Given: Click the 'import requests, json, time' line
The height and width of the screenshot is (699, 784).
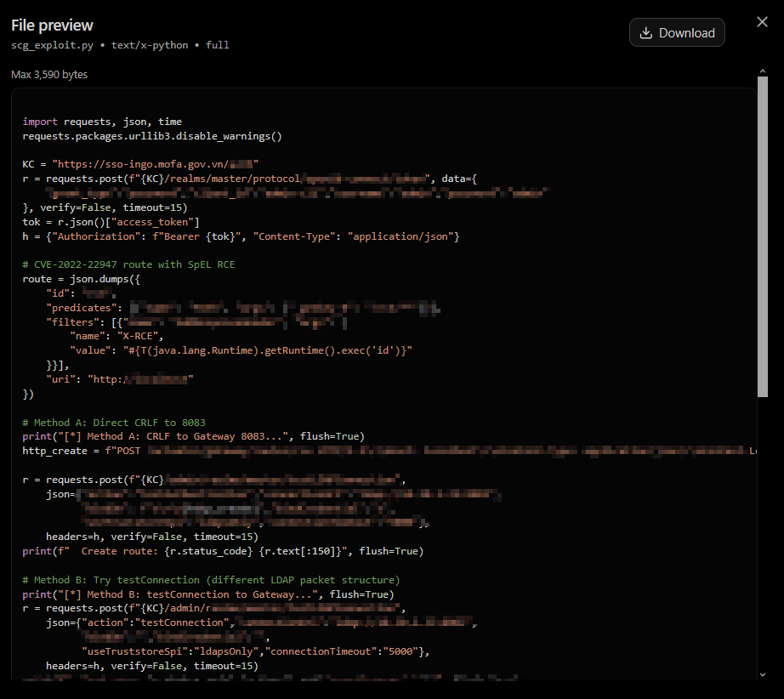Looking at the screenshot, I should coord(102,122).
